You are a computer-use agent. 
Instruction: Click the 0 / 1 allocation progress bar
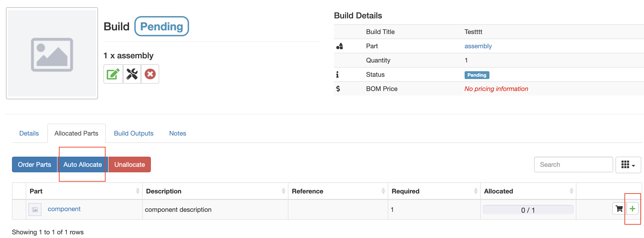point(528,210)
